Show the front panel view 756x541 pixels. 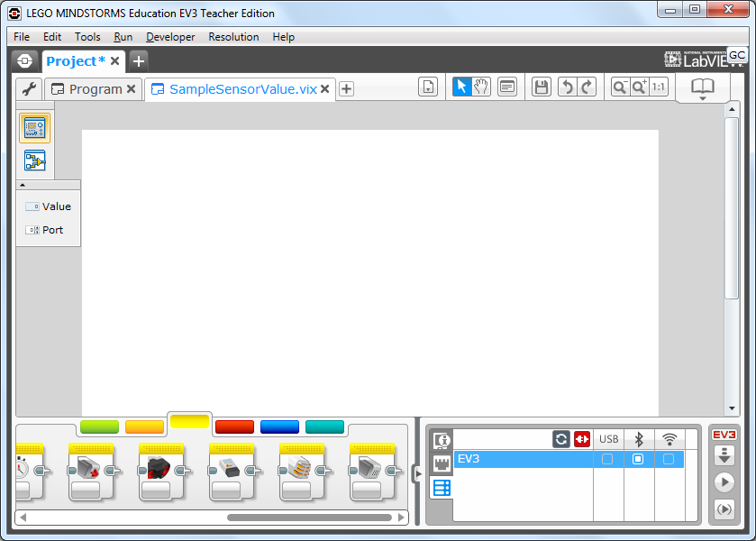(x=35, y=128)
